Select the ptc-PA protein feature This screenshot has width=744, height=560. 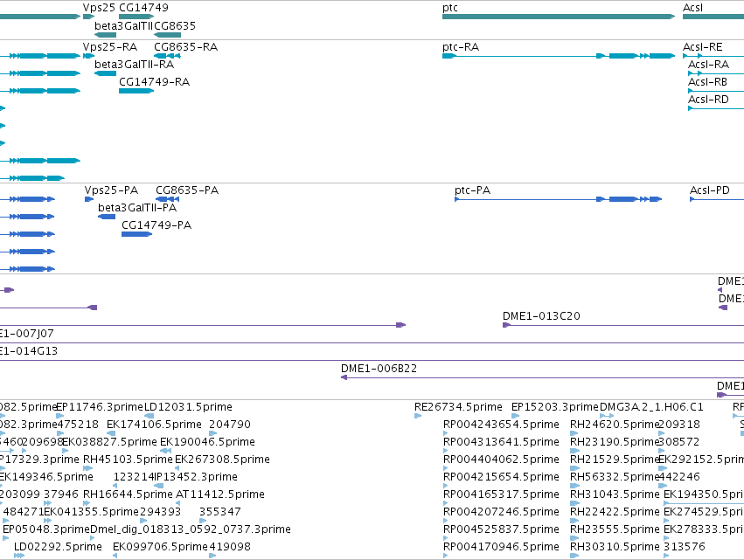(x=558, y=199)
